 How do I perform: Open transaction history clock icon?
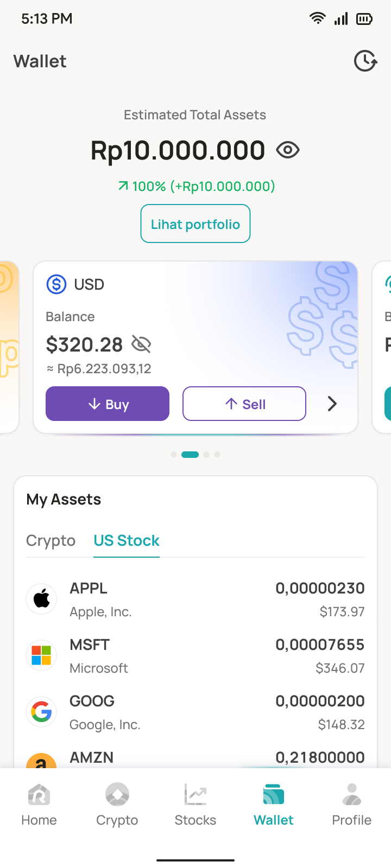365,61
